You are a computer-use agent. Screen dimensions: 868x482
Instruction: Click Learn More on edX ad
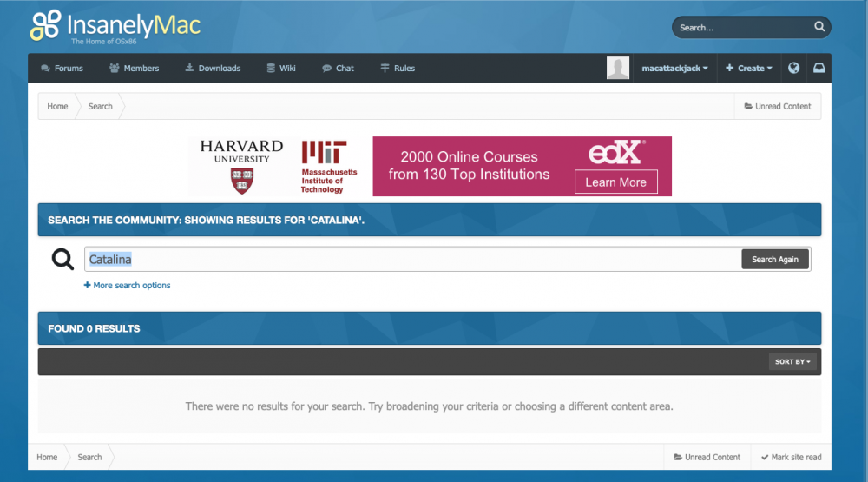click(616, 182)
